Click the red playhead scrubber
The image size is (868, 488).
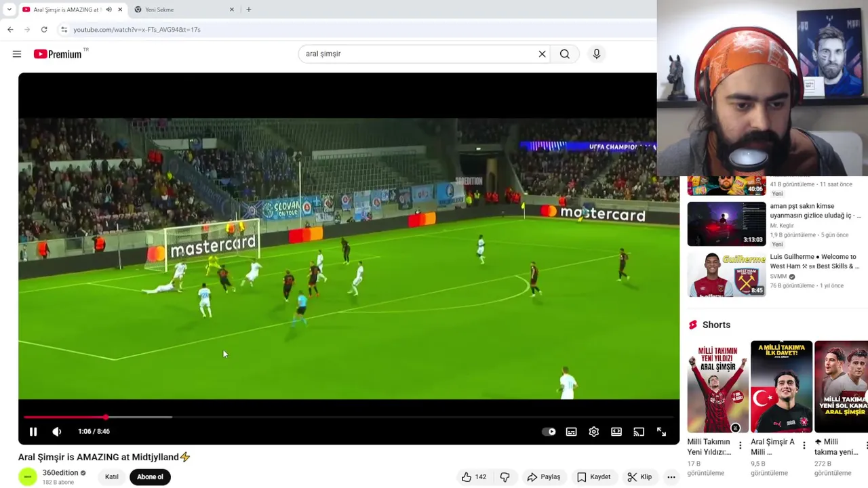tap(106, 417)
